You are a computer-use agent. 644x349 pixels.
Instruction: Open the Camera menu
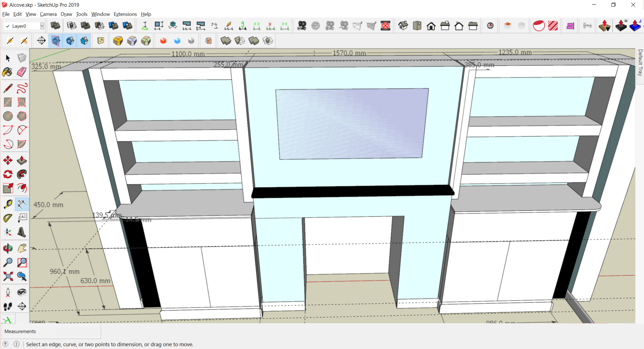point(48,14)
